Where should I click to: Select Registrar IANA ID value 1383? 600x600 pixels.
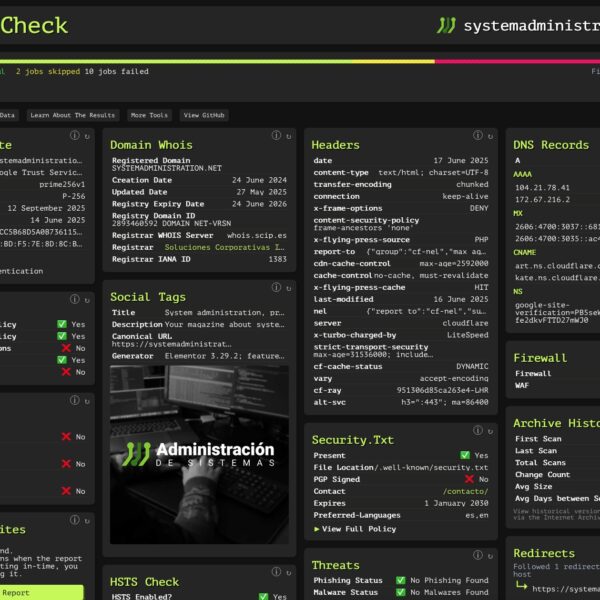[277, 259]
